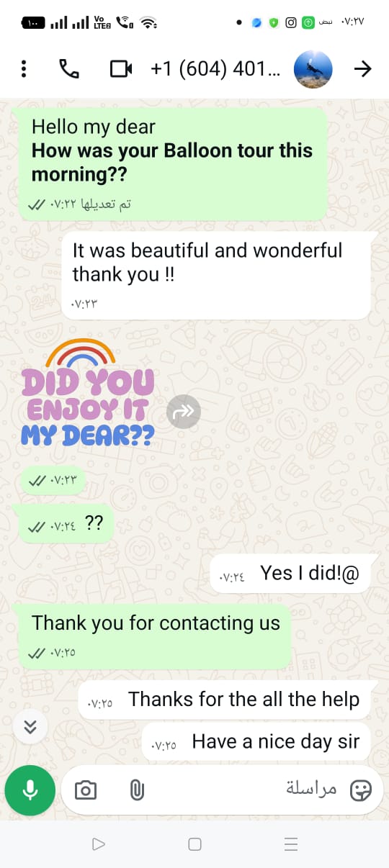Viewport: 389px width, 868px height.
Task: Open the contact's profile picture
Action: click(x=313, y=69)
